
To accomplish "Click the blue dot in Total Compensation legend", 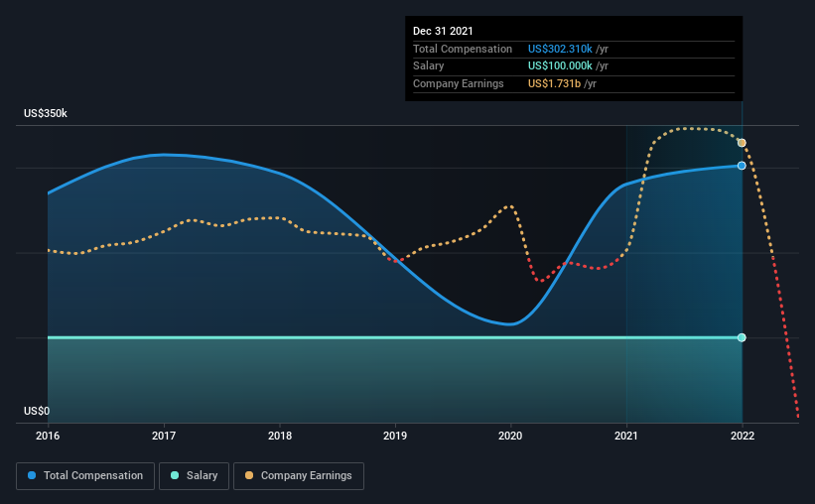I will click(32, 475).
